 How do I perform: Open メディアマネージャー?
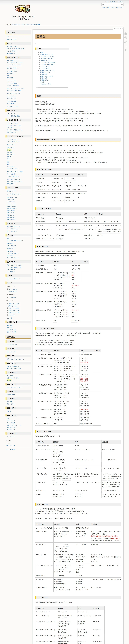117,8
